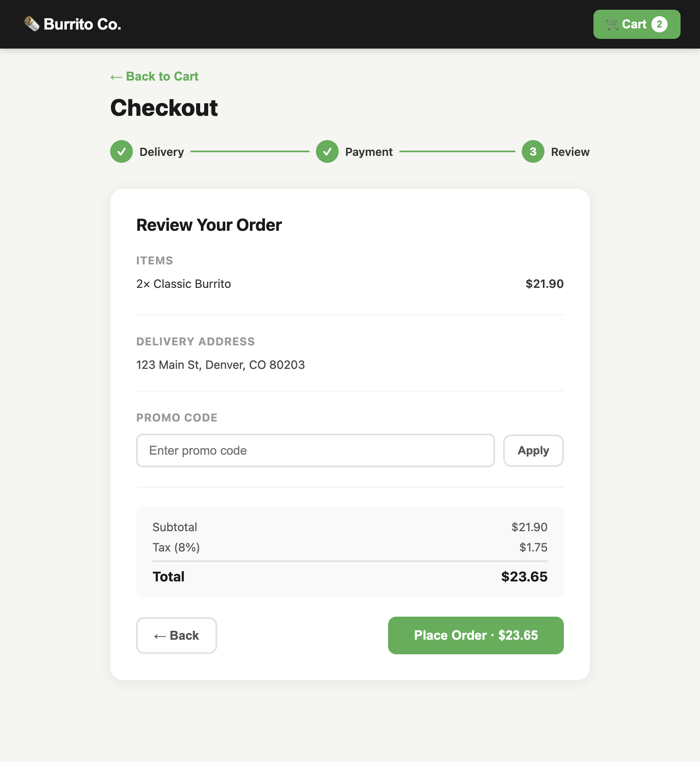Click the burrito logo icon
Image resolution: width=700 pixels, height=762 pixels.
[x=32, y=24]
